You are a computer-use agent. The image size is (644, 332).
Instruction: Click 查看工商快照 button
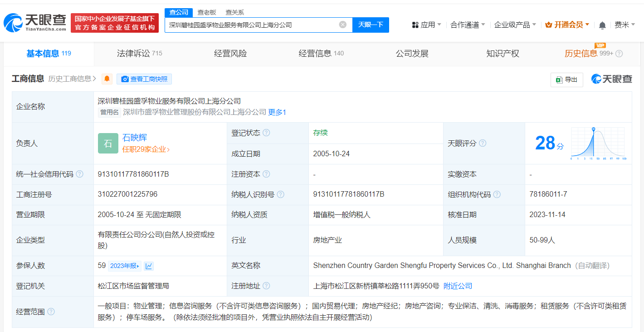pos(144,79)
